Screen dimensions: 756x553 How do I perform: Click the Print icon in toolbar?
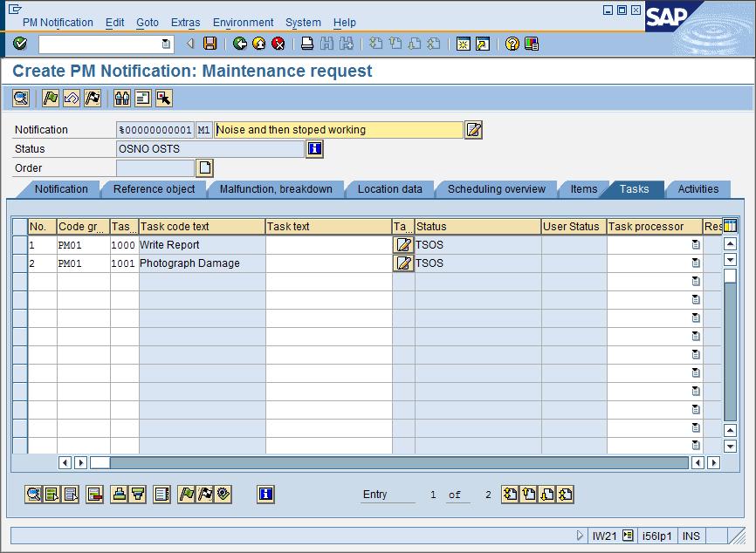(x=307, y=44)
